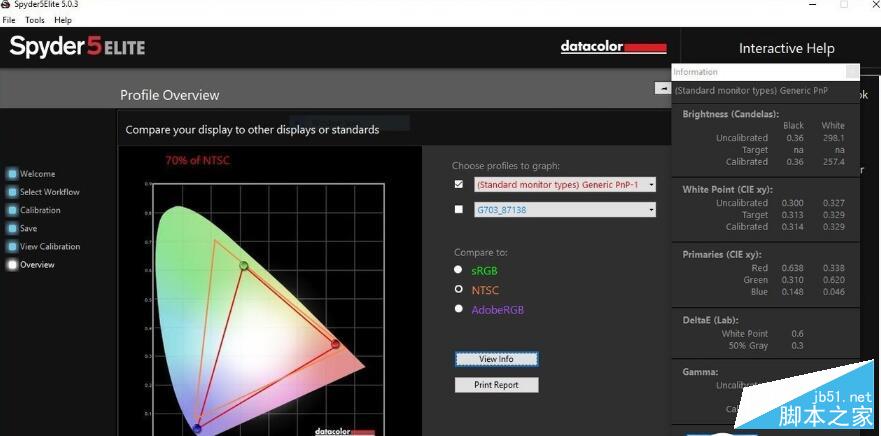Minimize the Spyder5Elite window

coord(813,4)
